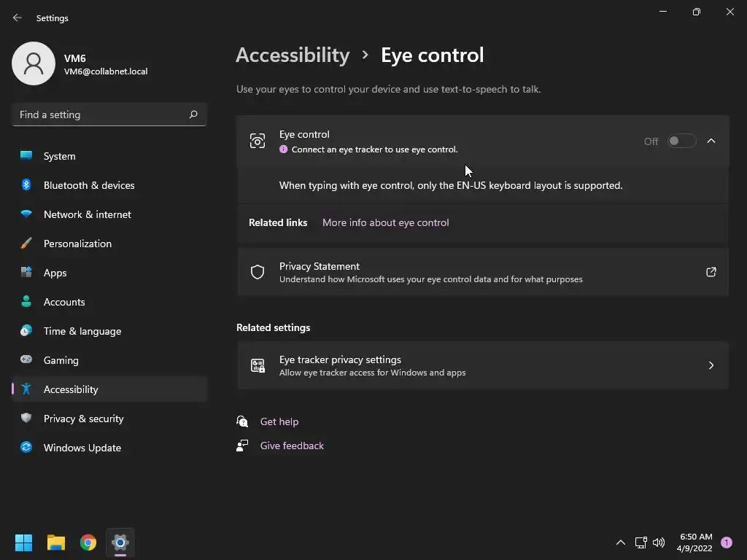Open the Privacy Statement external link icon
This screenshot has width=747, height=560.
(711, 272)
